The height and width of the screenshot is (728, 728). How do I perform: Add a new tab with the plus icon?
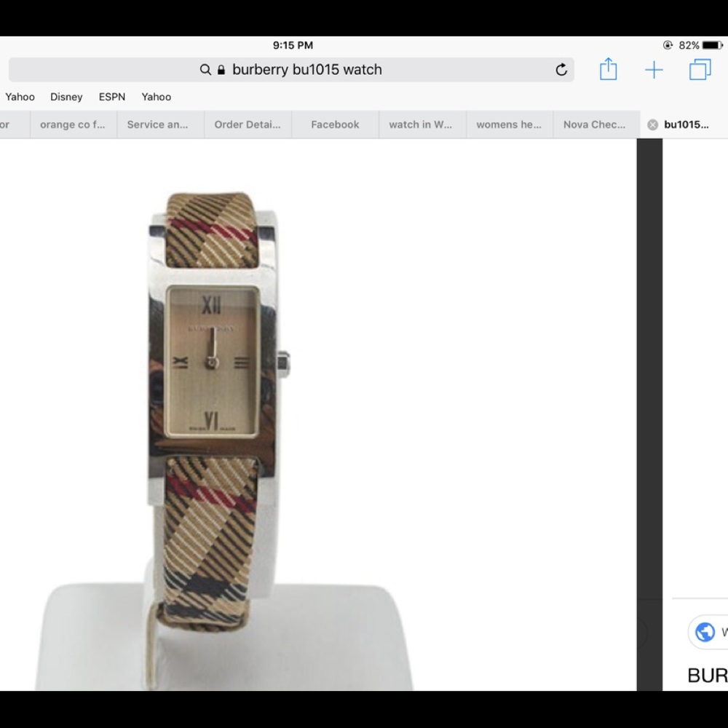tap(654, 70)
